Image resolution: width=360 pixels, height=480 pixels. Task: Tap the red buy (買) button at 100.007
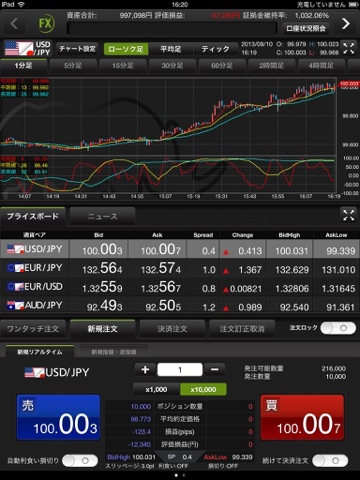click(x=302, y=417)
